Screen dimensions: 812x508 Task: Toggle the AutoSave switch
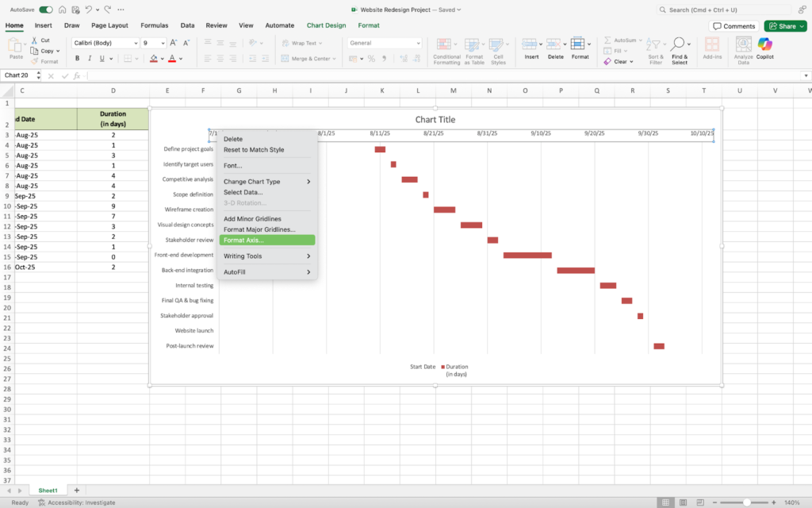[46, 10]
